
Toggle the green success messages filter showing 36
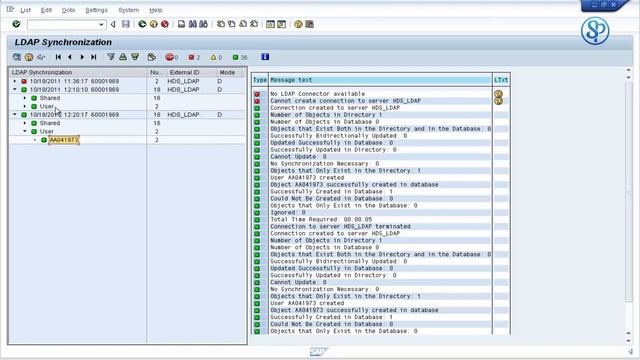[240, 57]
